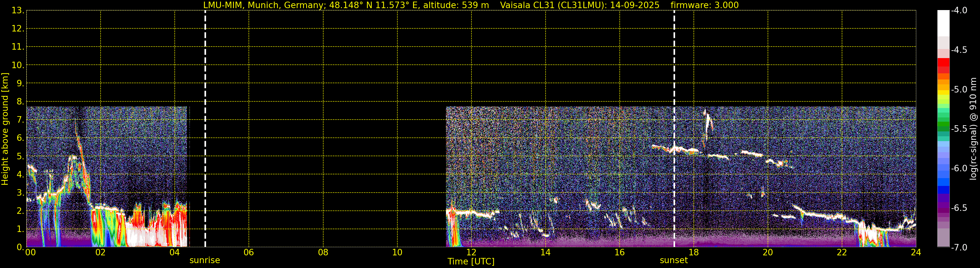Click time-axis tick label '06'
Image resolution: width=980 pixels, height=268 pixels.
(x=249, y=252)
